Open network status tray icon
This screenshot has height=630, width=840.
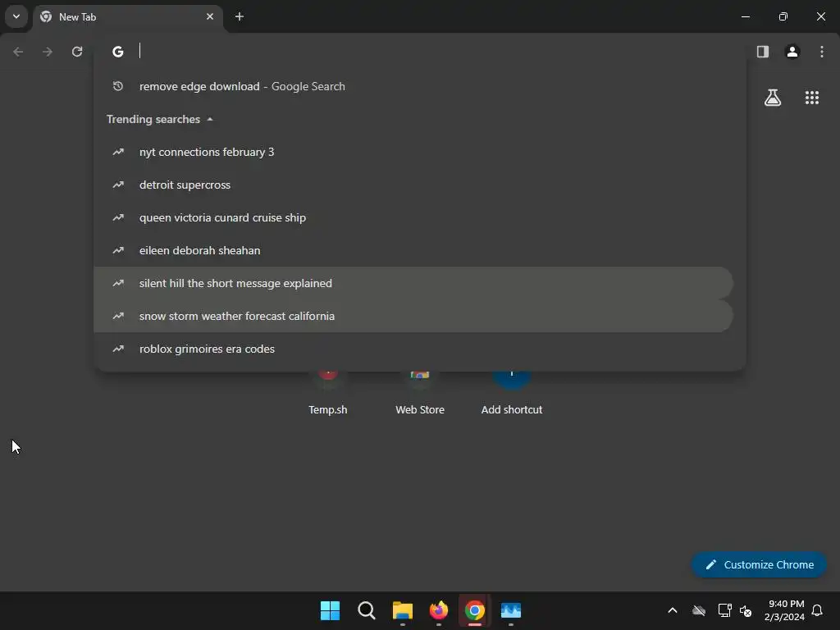(x=725, y=610)
